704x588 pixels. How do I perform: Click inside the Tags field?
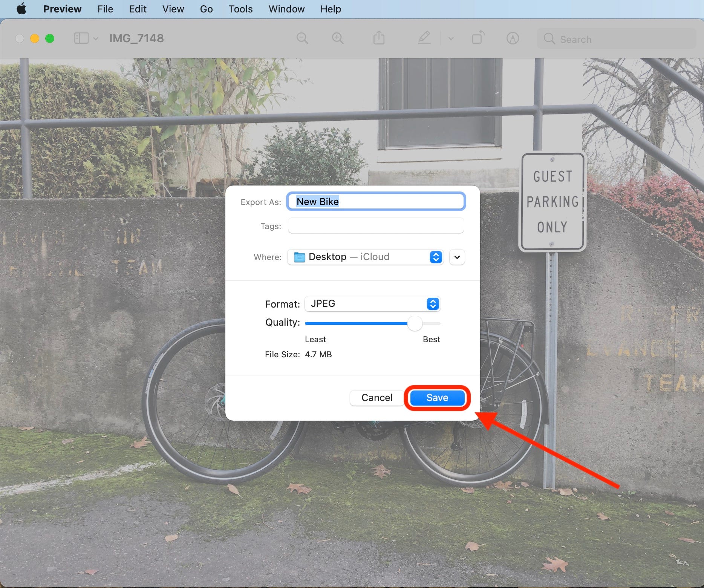[x=375, y=225]
